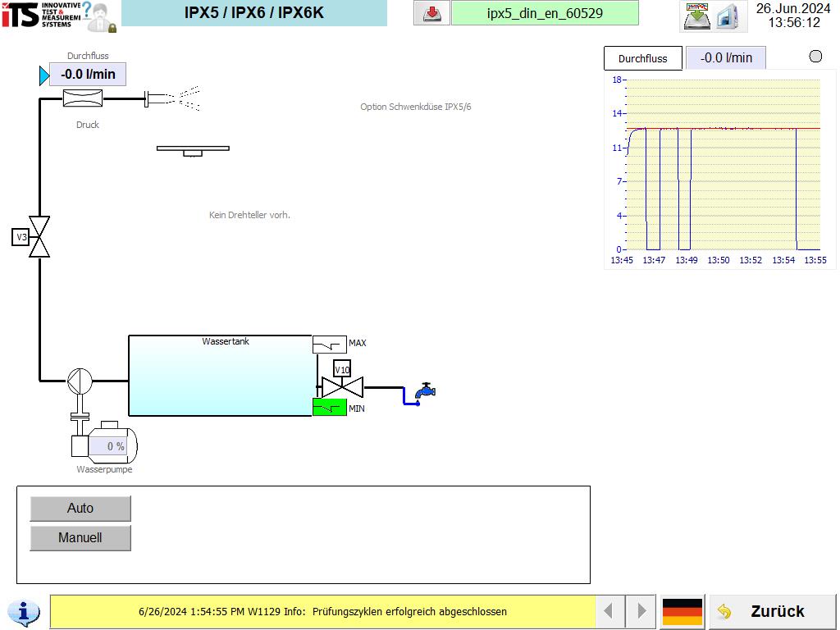This screenshot has width=840, height=630.
Task: Click the Wassertank water tank graphic
Action: (x=220, y=376)
